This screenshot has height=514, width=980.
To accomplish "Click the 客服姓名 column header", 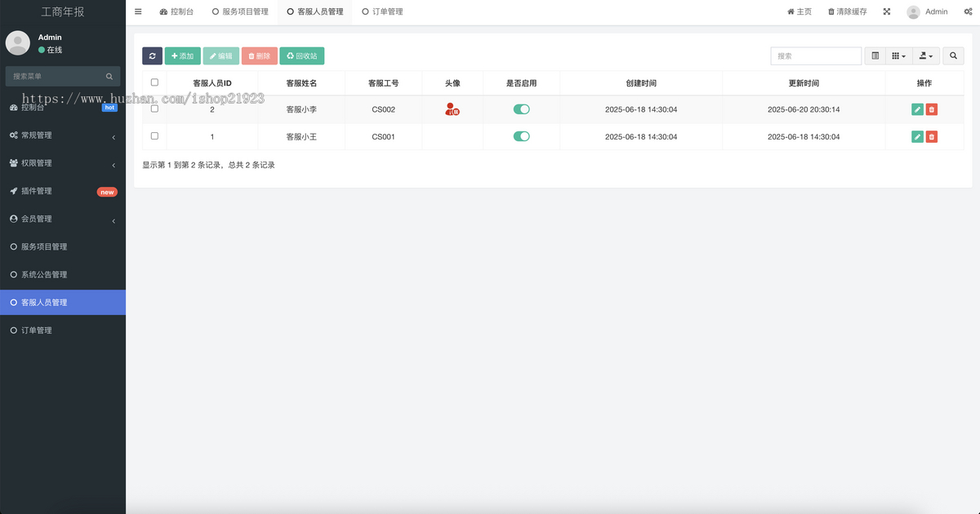I will (301, 83).
